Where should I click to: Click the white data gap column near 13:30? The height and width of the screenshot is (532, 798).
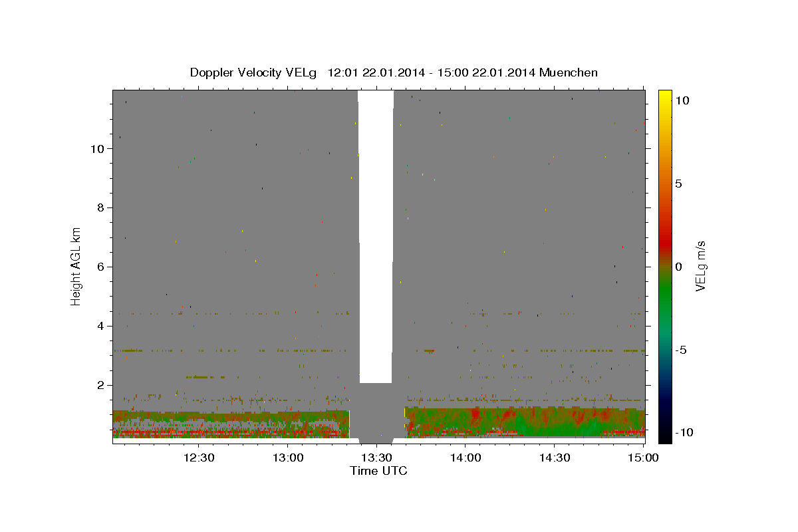[x=376, y=236]
